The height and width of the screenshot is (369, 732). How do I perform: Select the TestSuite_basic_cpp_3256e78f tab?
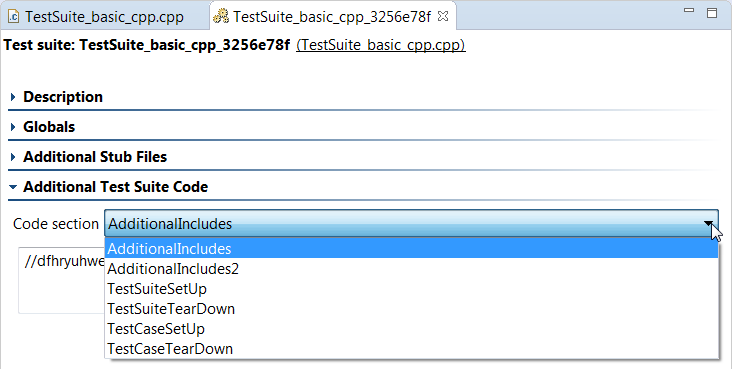[x=331, y=17]
